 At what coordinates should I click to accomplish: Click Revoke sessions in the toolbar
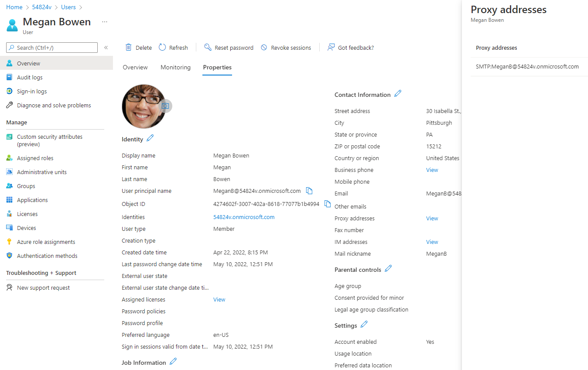point(286,48)
